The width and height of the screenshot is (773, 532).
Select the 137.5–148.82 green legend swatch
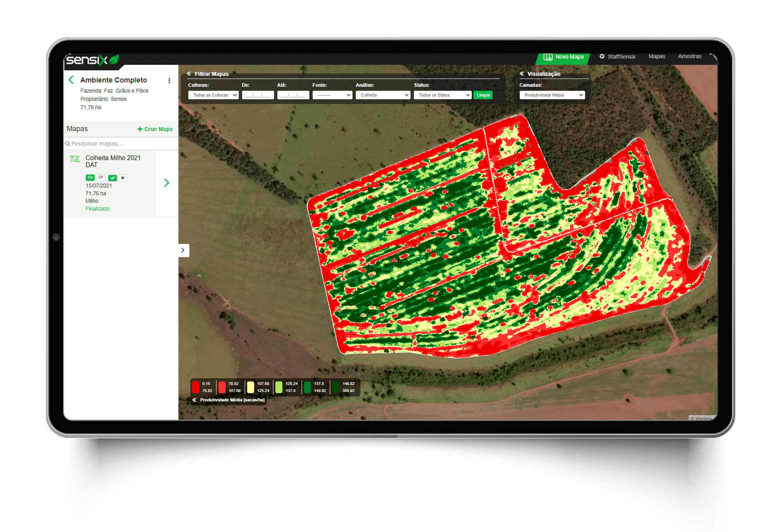(x=307, y=387)
